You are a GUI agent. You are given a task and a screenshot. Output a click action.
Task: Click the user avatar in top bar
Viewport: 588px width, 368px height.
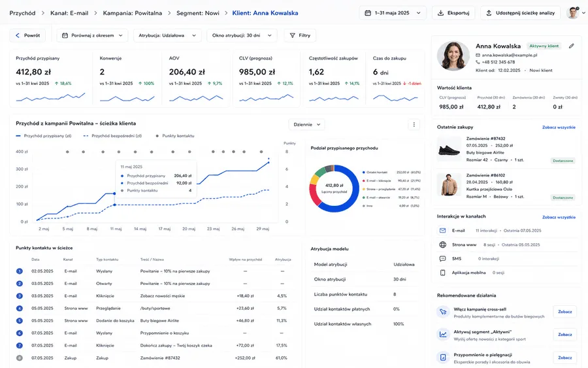click(x=572, y=13)
